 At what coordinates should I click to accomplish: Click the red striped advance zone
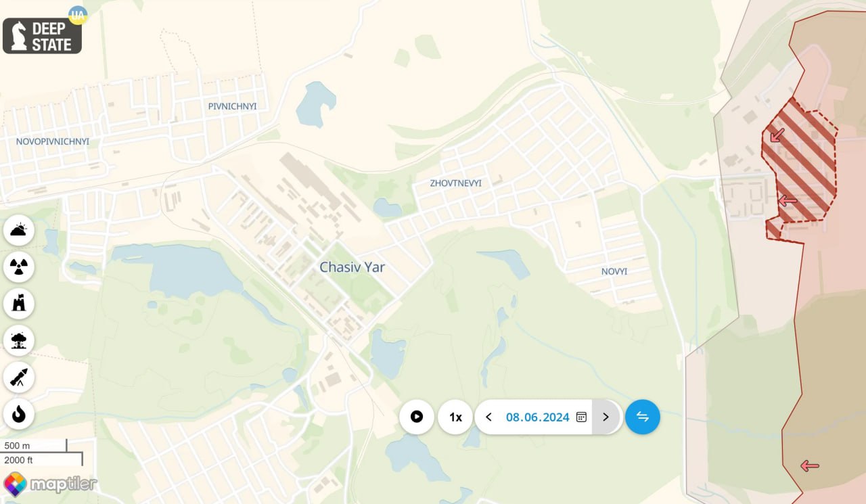[x=802, y=166]
